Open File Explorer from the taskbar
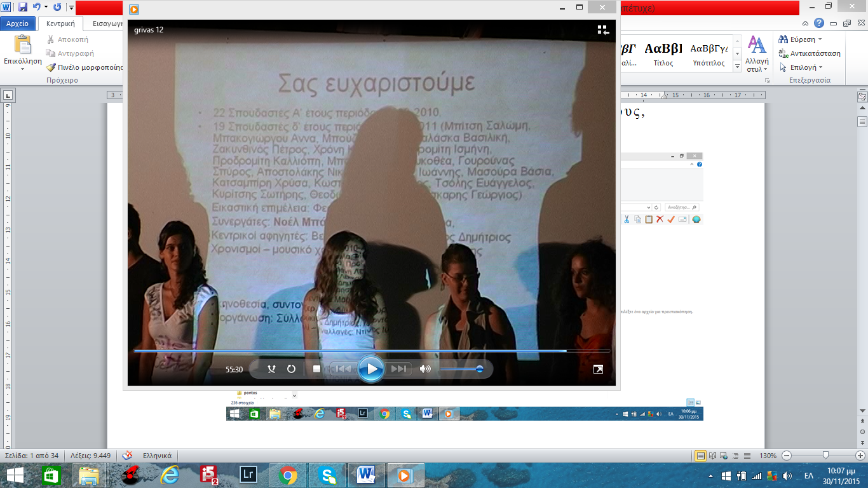Image resolution: width=868 pixels, height=488 pixels. pos(89,475)
